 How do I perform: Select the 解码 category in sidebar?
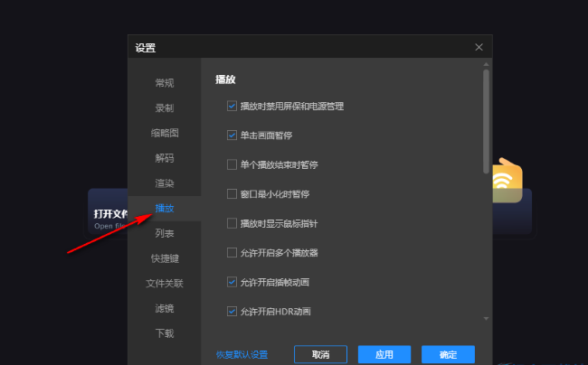coord(164,158)
